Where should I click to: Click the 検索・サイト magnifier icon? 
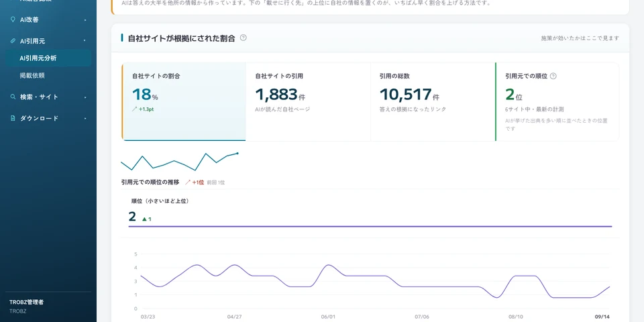coord(12,97)
